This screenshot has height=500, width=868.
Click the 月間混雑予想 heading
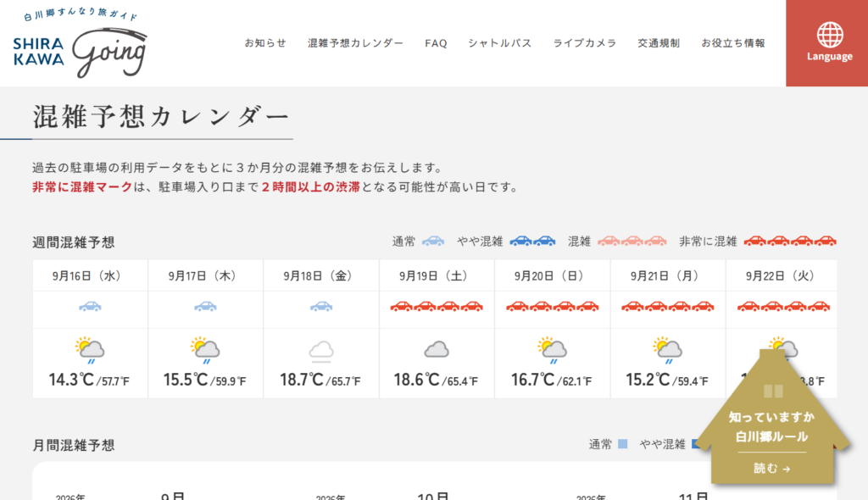pyautogui.click(x=74, y=445)
